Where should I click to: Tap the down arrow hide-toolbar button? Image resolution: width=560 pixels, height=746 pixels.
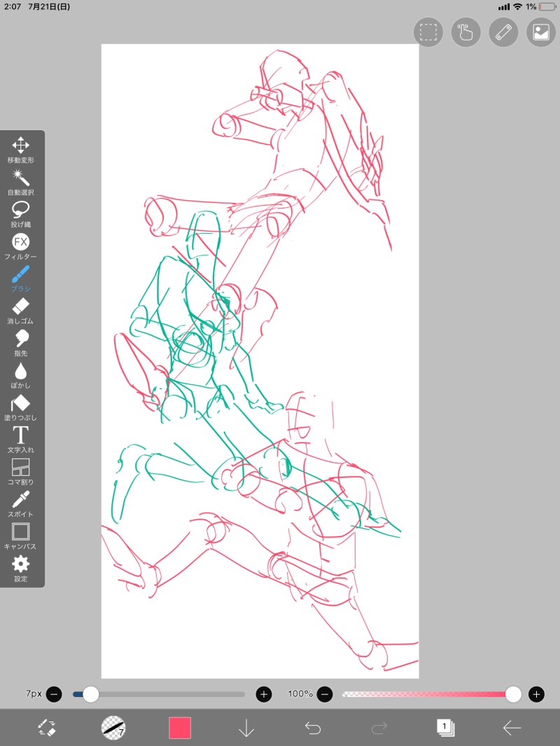pyautogui.click(x=246, y=728)
